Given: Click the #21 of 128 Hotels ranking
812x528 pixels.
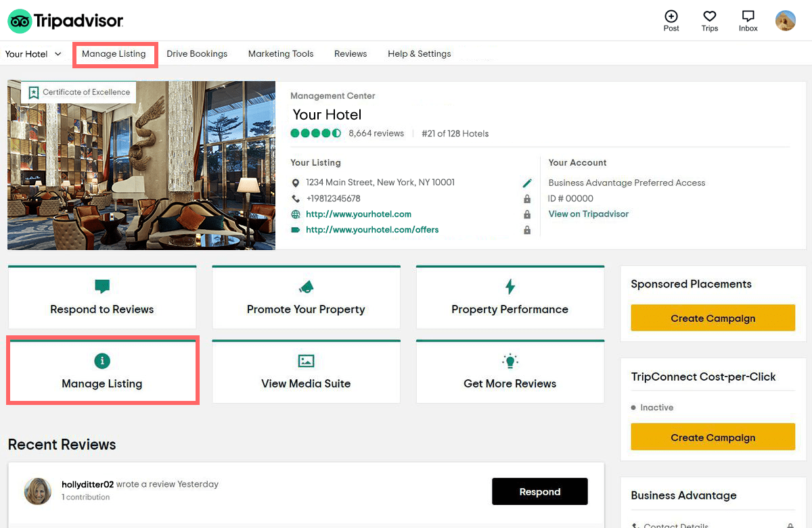Looking at the screenshot, I should click(455, 134).
